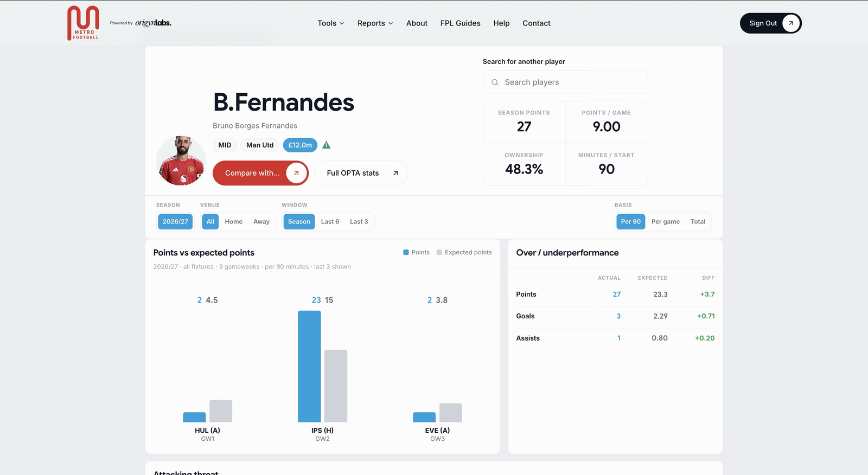
Task: Click the Goals actual value 3
Action: tap(618, 316)
